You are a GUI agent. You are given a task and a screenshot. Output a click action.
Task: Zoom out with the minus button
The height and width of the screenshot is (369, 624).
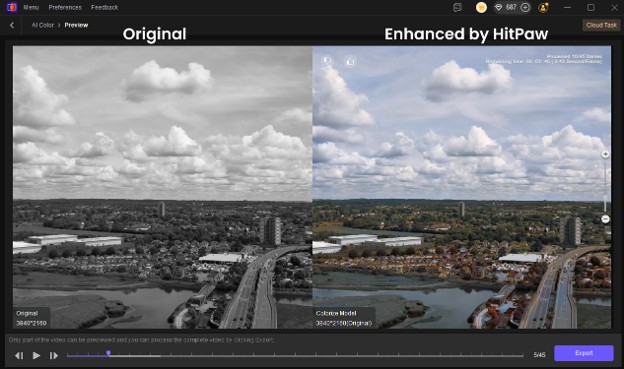(605, 219)
